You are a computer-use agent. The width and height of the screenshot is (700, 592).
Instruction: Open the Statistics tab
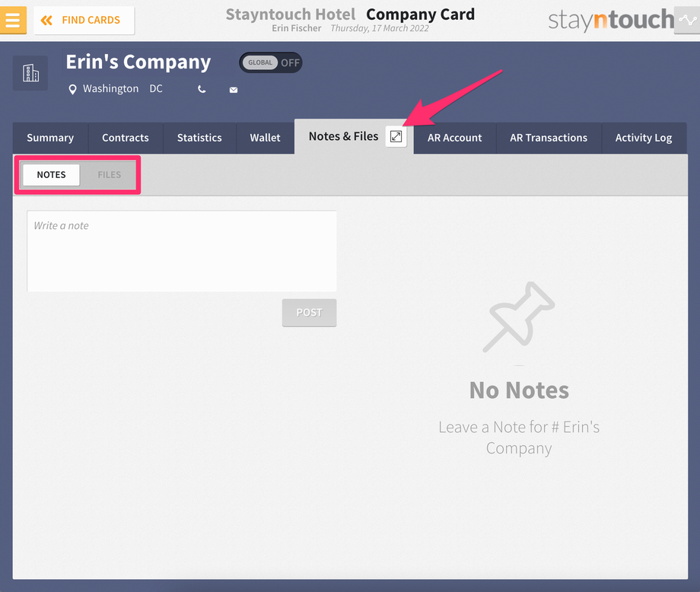[199, 138]
